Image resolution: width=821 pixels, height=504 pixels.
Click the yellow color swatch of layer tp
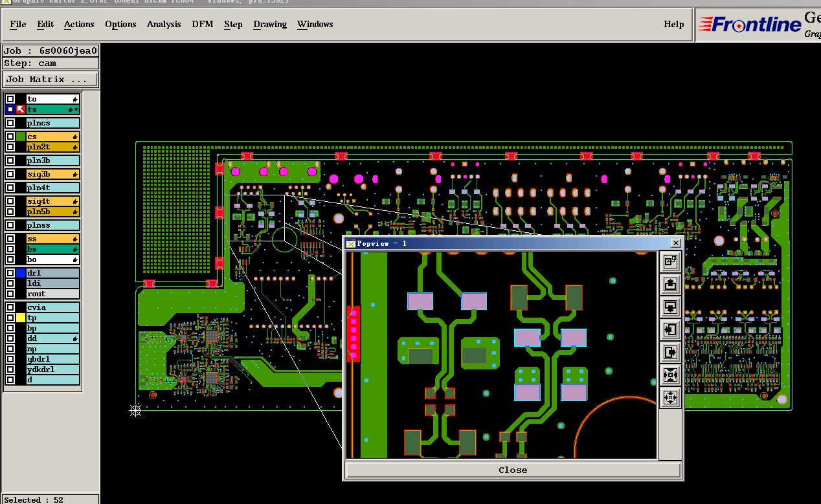(x=21, y=318)
